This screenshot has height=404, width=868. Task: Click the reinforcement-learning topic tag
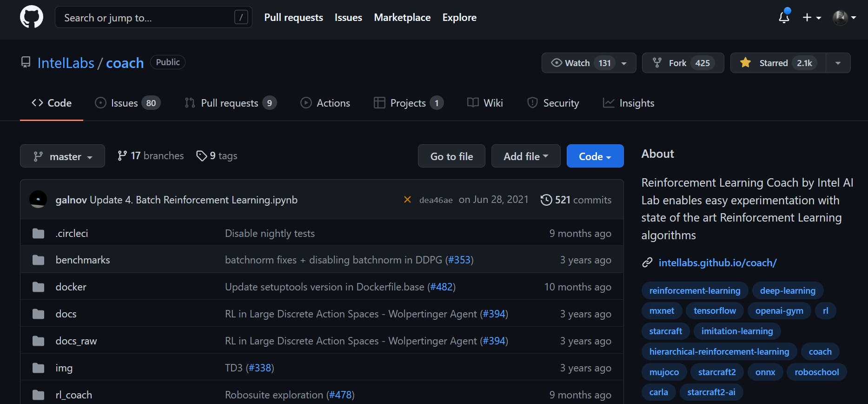(x=695, y=290)
